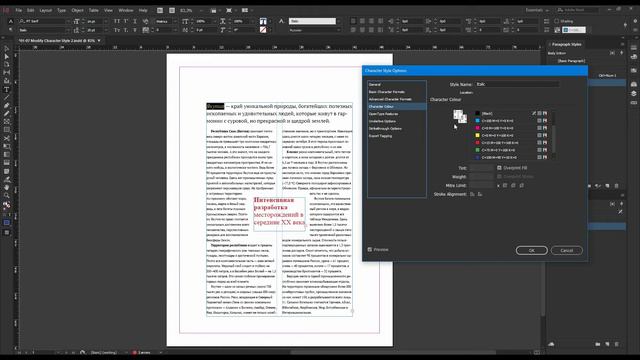Open the Object menu
This screenshot has height=360, width=640.
pos(77,10)
